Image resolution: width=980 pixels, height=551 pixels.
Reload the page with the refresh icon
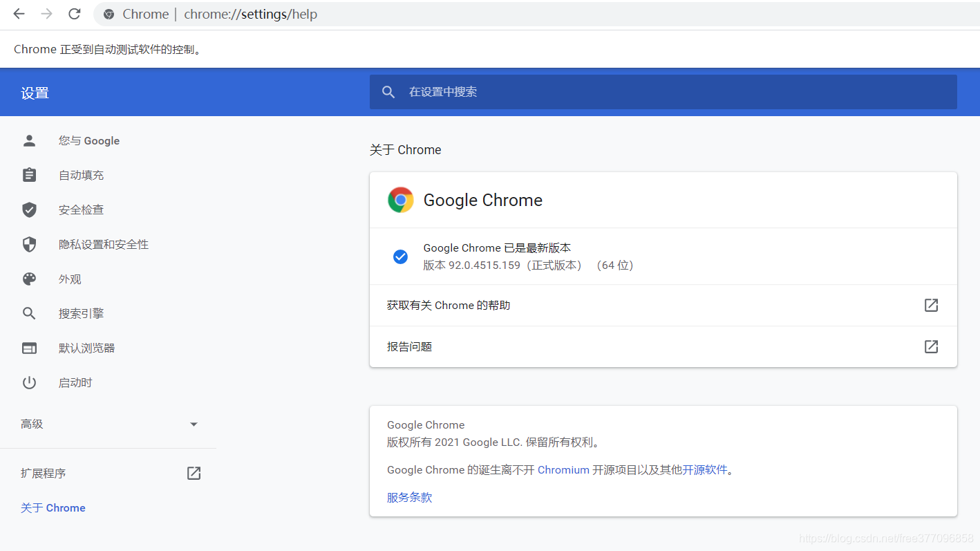pyautogui.click(x=75, y=14)
